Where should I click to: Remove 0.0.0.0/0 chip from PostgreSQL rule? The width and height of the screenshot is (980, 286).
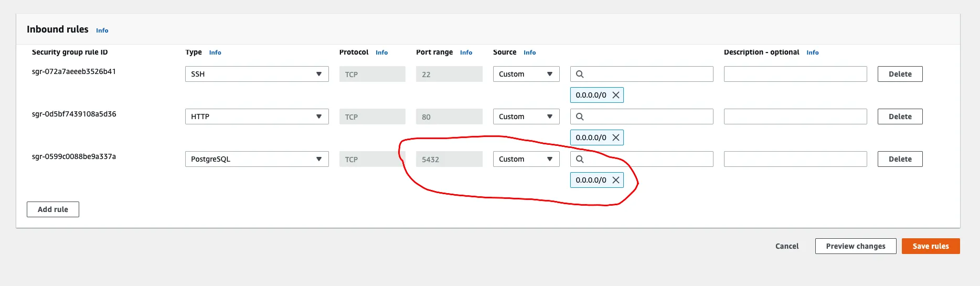tap(616, 180)
